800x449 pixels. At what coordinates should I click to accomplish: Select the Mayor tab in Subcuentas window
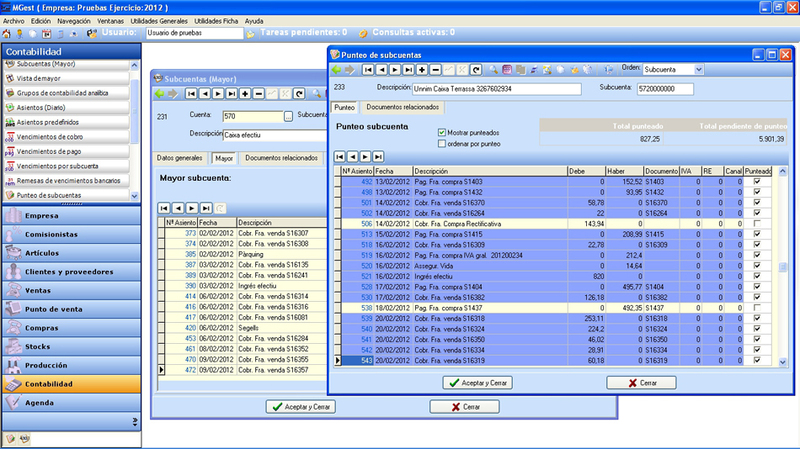coord(223,159)
